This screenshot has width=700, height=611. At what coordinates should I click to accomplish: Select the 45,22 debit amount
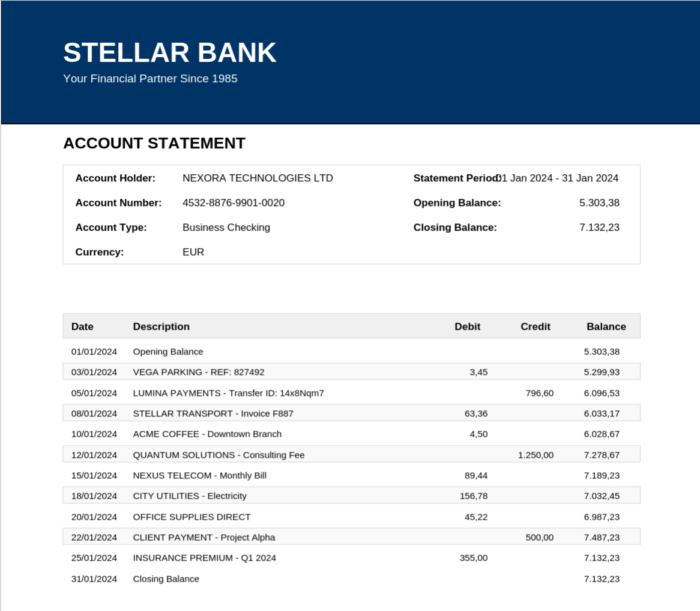(x=476, y=517)
